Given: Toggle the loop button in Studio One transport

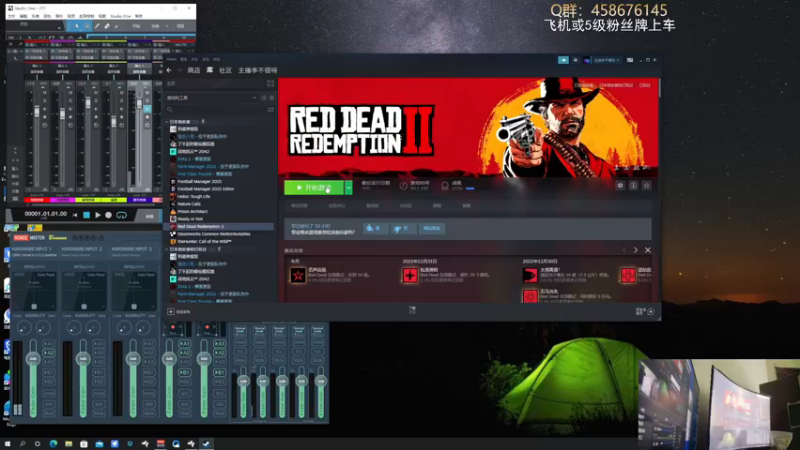Looking at the screenshot, I should [121, 215].
